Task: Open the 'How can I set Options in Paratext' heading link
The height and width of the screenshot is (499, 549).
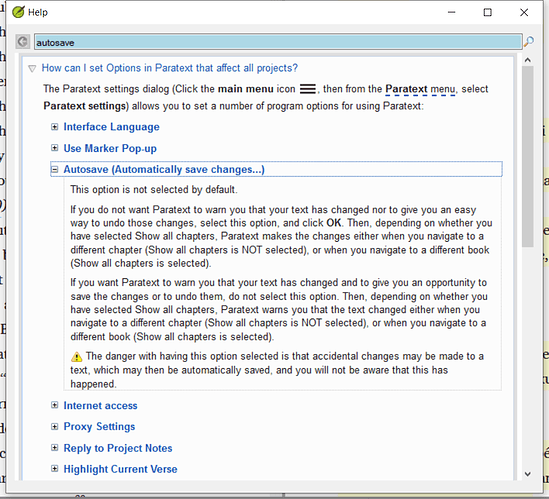Action: click(169, 68)
